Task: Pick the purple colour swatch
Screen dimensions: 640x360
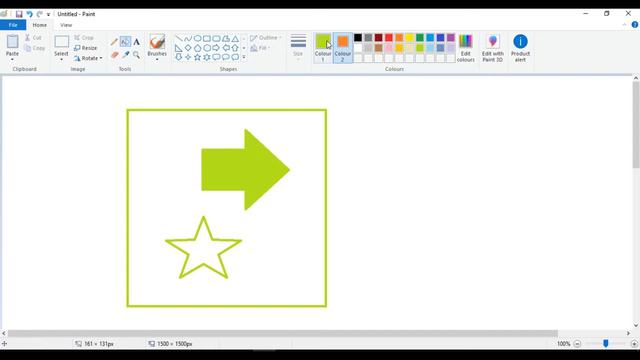Action: [451, 38]
